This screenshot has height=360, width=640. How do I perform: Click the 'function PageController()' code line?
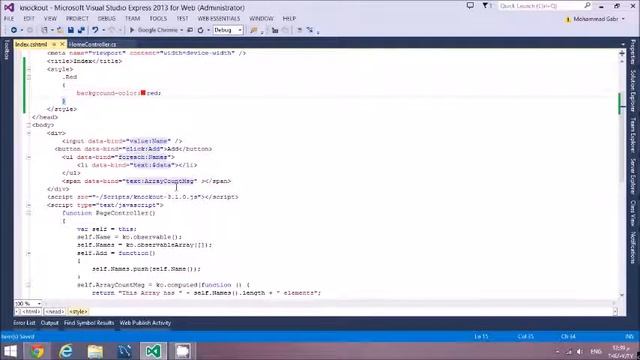[x=109, y=213]
